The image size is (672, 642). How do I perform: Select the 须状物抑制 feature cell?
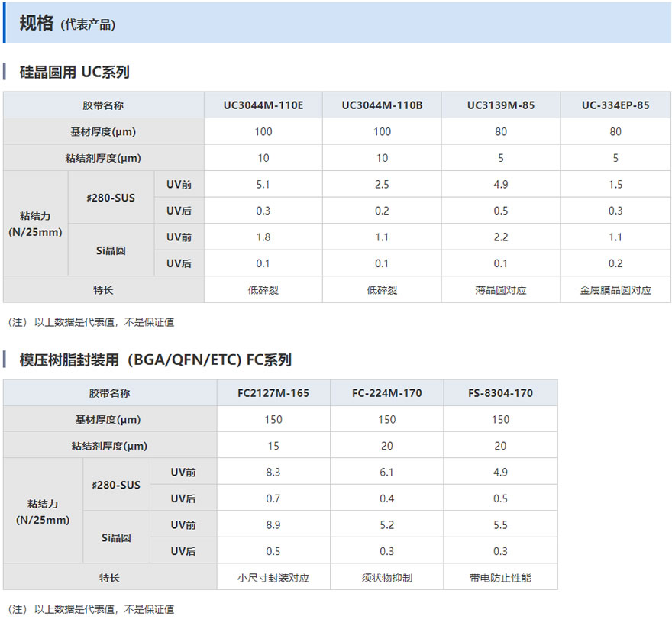pyautogui.click(x=386, y=578)
